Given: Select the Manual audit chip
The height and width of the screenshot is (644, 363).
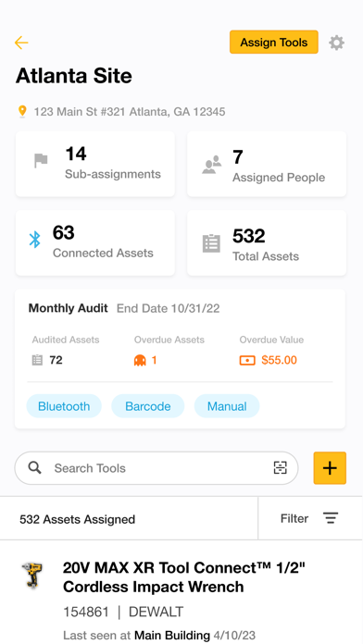Looking at the screenshot, I should pyautogui.click(x=227, y=406).
